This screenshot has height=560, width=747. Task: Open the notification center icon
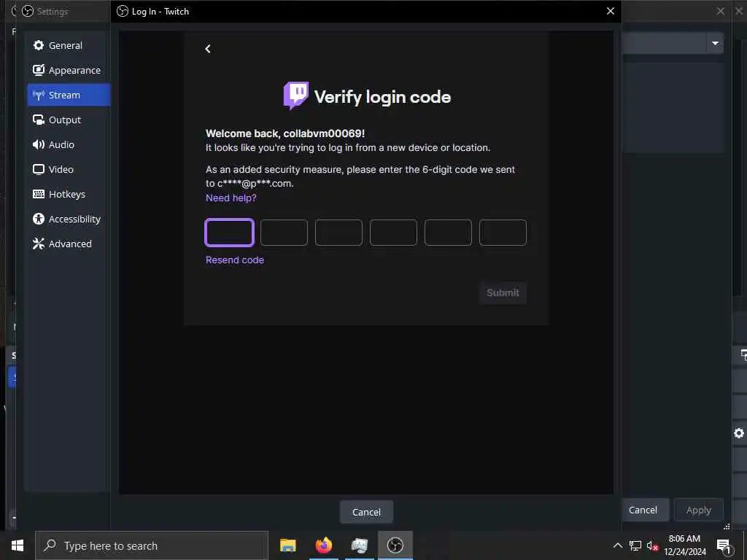tap(724, 545)
